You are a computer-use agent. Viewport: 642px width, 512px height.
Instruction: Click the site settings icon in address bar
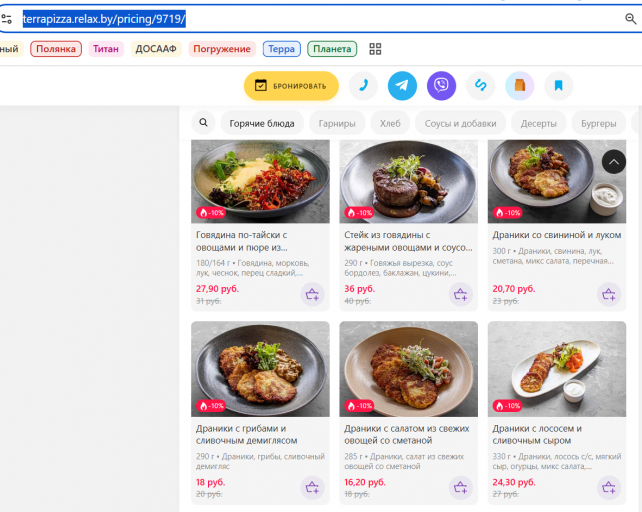(x=7, y=19)
